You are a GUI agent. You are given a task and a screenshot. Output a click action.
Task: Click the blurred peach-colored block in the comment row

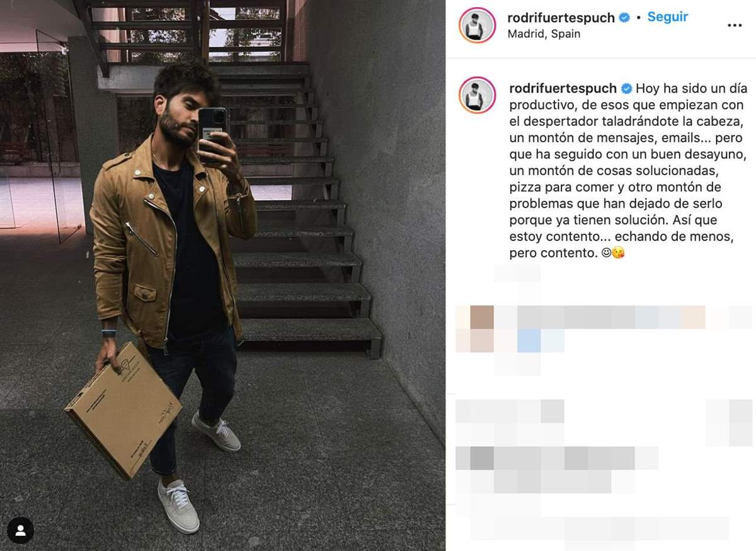point(693,317)
